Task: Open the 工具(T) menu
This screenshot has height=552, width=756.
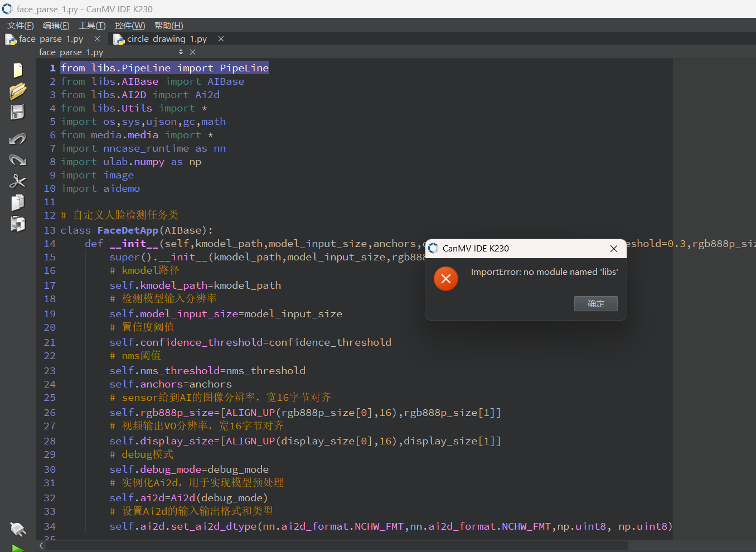Action: (x=92, y=26)
